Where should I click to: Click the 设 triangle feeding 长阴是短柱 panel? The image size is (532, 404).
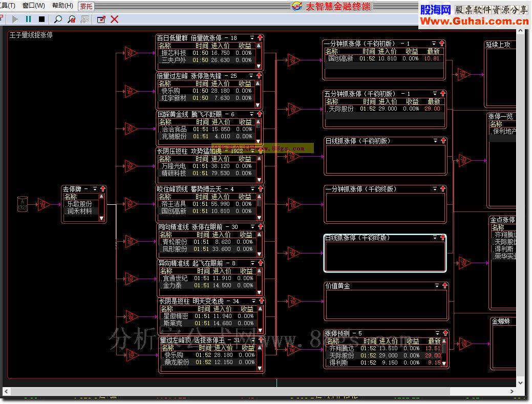pos(132,317)
